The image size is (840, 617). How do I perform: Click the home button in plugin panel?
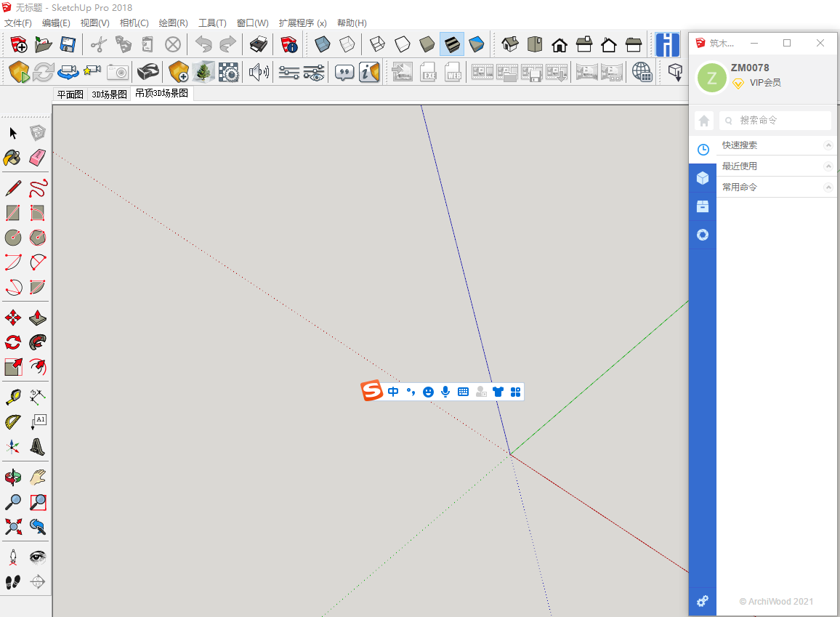point(704,121)
